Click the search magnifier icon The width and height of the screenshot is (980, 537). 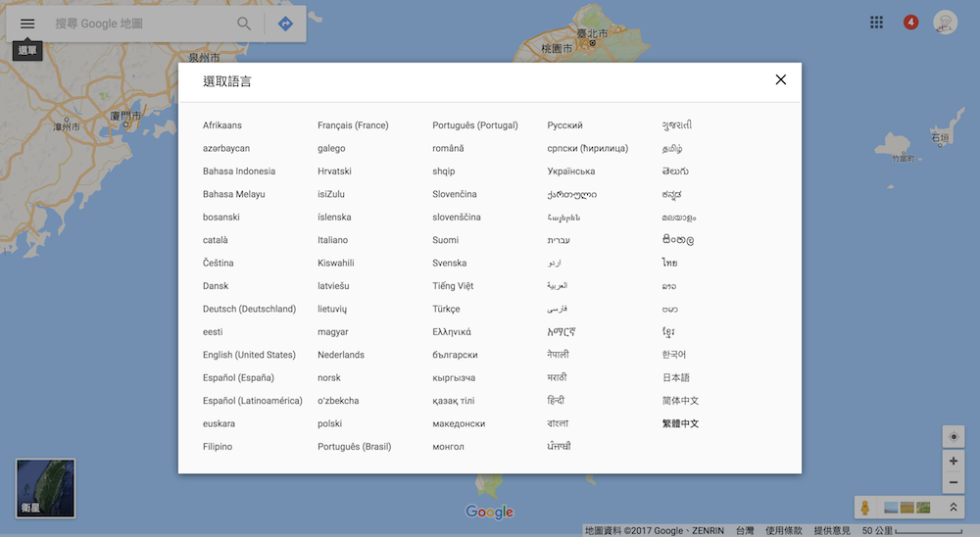[x=244, y=24]
